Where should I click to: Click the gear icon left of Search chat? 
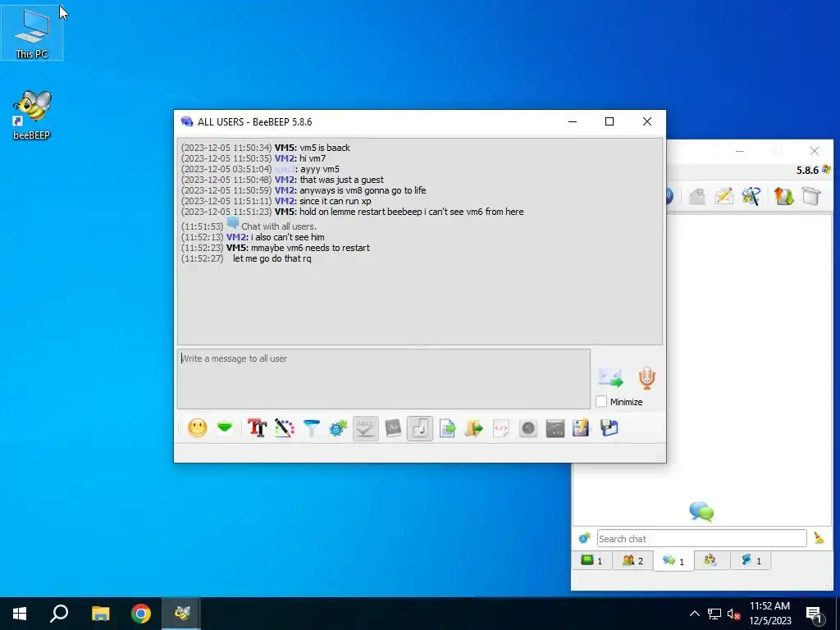click(x=584, y=538)
